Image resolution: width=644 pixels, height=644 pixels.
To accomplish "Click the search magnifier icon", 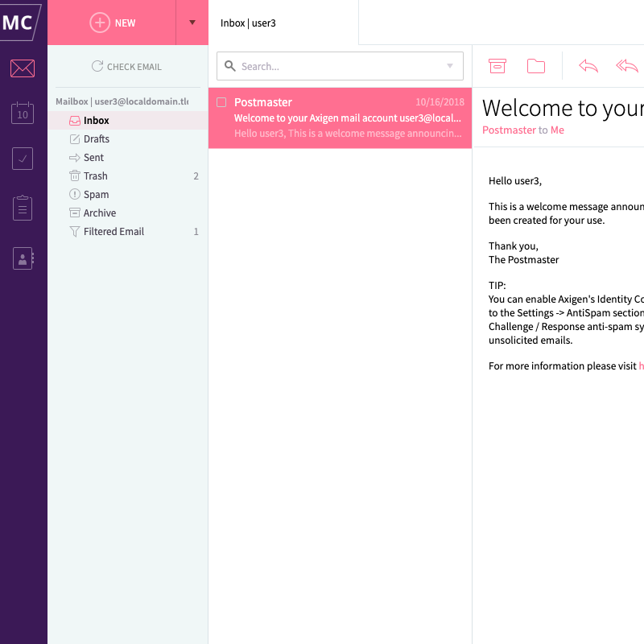I will pyautogui.click(x=230, y=66).
